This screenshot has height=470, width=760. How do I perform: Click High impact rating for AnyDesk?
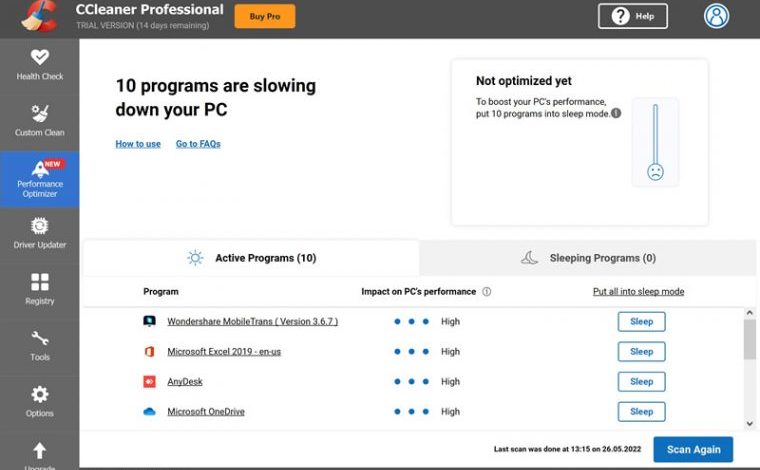(427, 382)
